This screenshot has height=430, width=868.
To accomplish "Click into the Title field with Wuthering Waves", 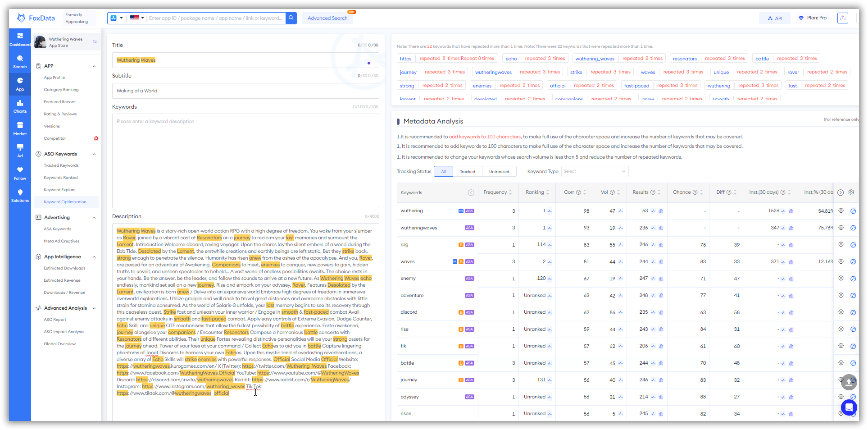I will point(245,60).
